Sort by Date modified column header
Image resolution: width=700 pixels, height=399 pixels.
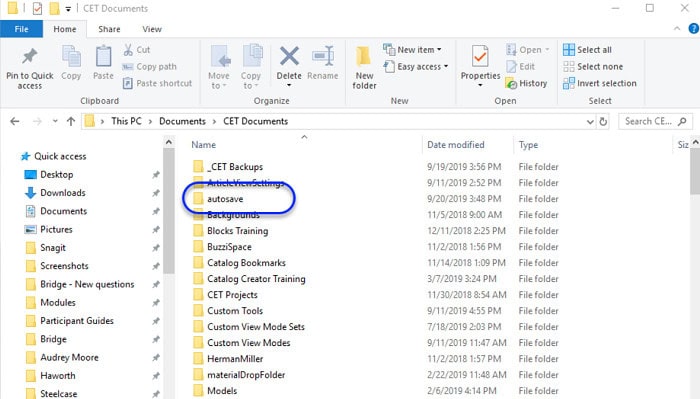click(x=456, y=145)
